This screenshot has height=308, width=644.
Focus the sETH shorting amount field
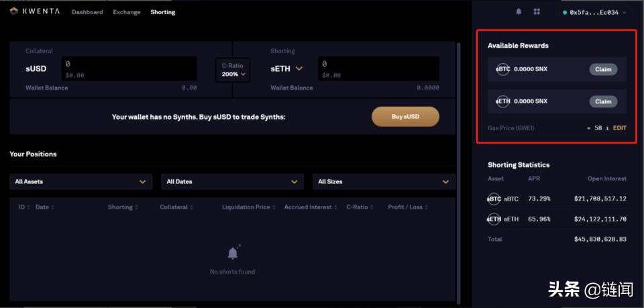[378, 68]
